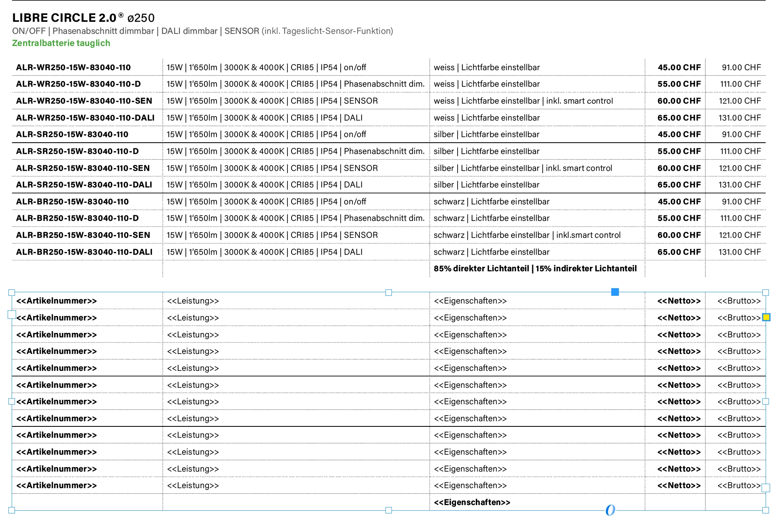This screenshot has width=783, height=532.
Task: Click the ALR-WR250-15W-83040-110-DALI article number cell
Action: (85, 118)
